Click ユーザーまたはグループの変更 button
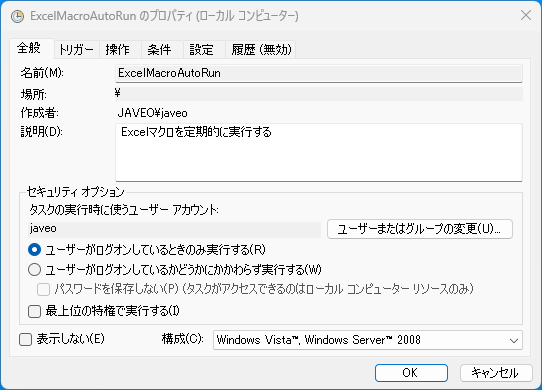 (x=420, y=229)
